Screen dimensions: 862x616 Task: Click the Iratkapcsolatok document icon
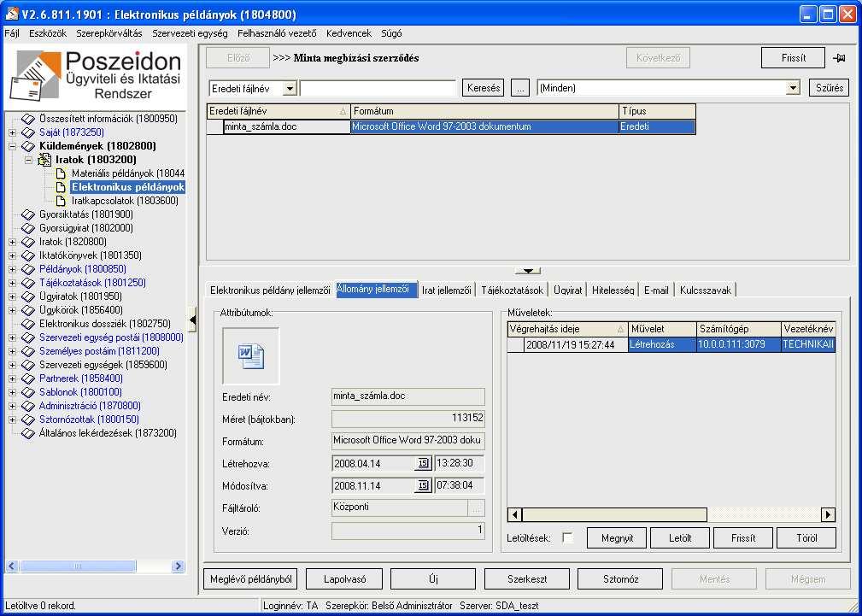pos(61,201)
